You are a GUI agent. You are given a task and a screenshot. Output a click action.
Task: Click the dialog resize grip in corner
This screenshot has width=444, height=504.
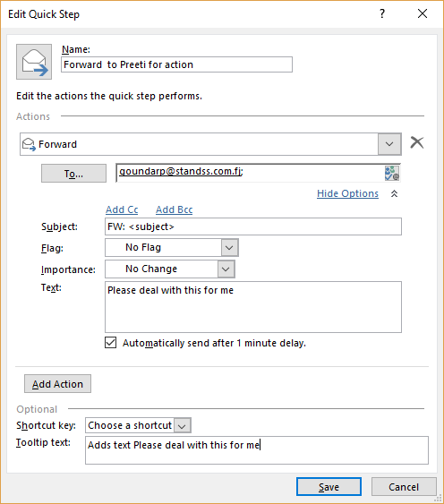(438, 499)
